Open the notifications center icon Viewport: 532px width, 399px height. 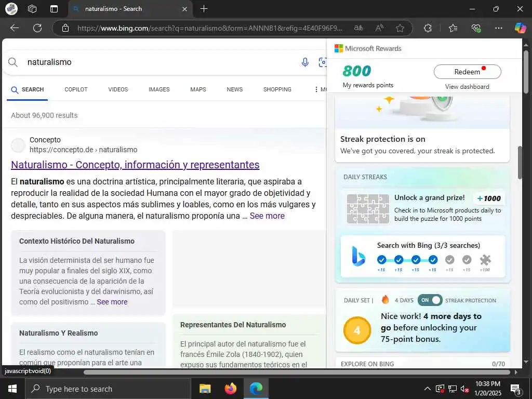click(515, 389)
